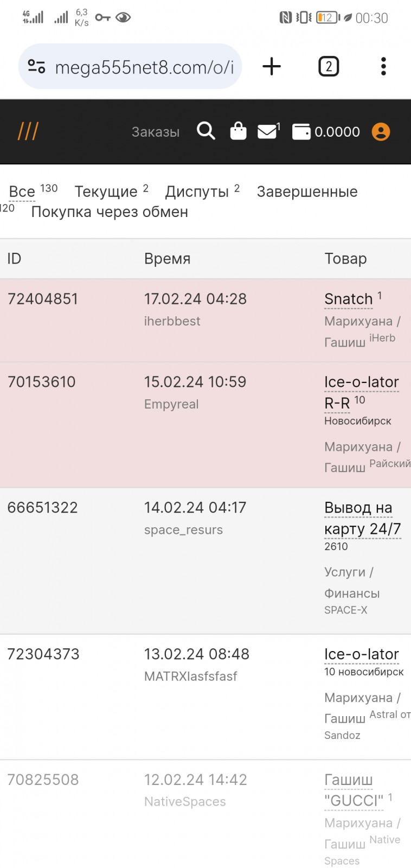
Task: Tap the address bar URL field
Action: point(144,67)
